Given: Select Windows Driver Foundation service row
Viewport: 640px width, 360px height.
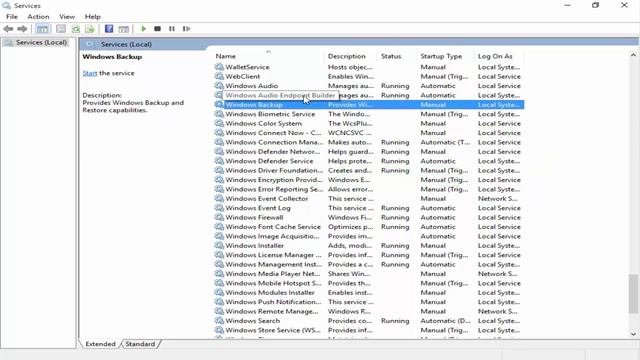Looking at the screenshot, I should 369,170.
